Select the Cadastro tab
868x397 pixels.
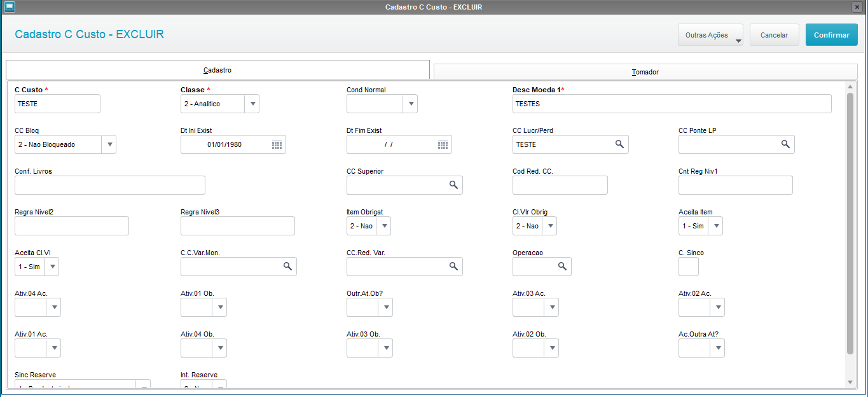pos(217,69)
